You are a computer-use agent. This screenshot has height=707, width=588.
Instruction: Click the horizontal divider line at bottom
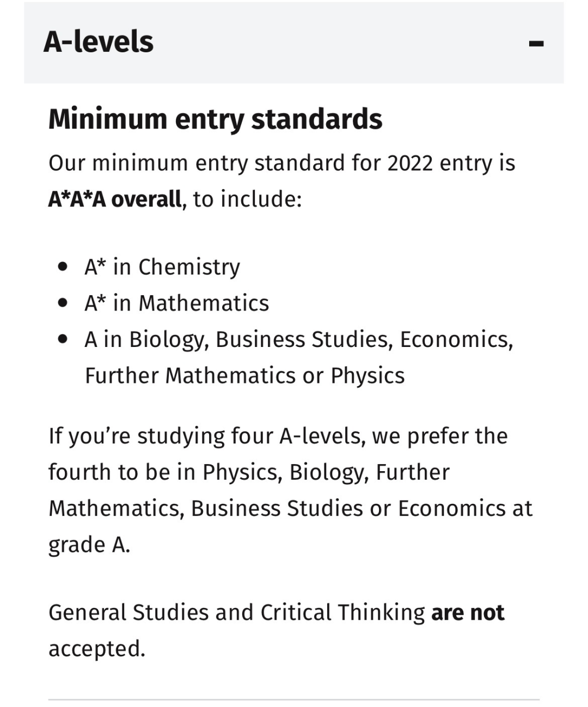point(294,699)
